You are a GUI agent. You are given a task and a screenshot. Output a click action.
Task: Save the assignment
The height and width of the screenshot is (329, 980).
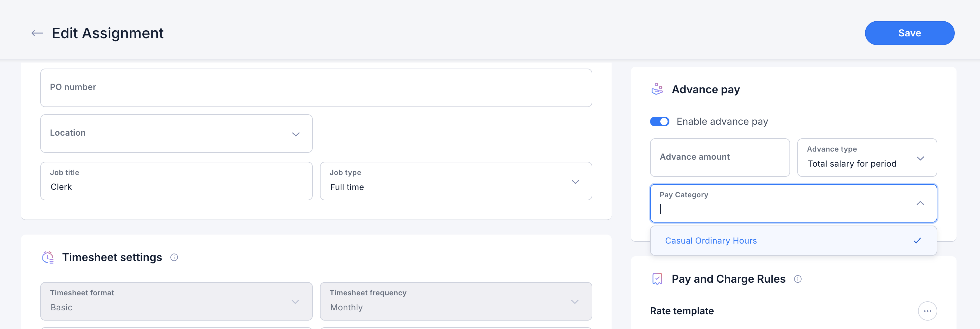pyautogui.click(x=909, y=33)
